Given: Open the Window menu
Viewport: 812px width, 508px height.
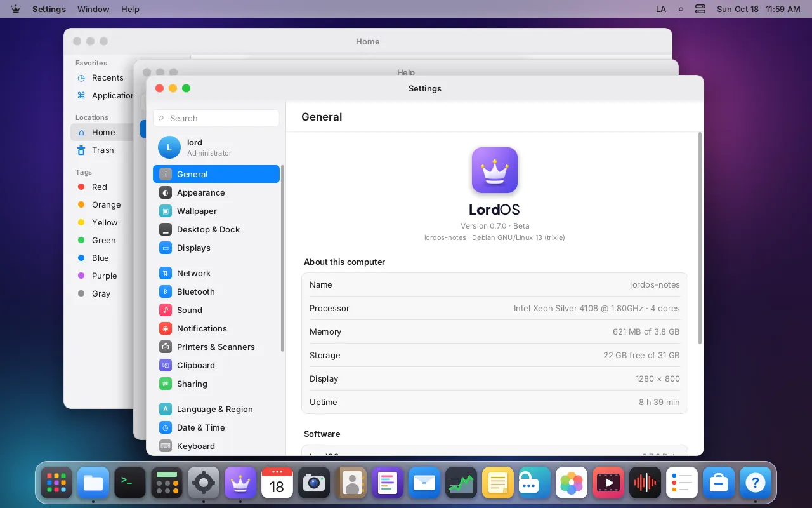Looking at the screenshot, I should click(x=93, y=9).
